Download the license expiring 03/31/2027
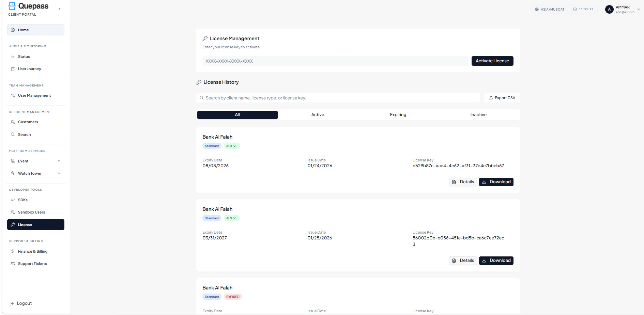 496,261
